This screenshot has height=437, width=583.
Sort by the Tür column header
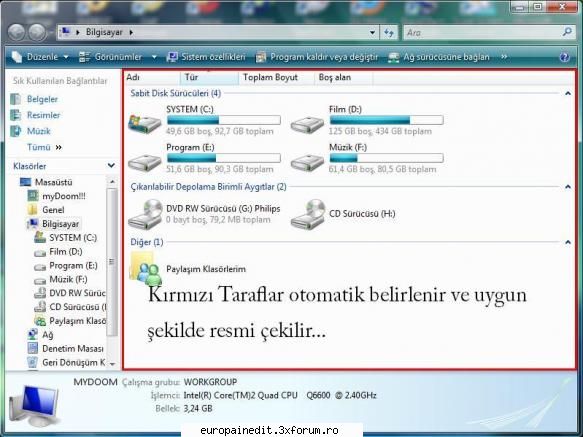[x=209, y=77]
